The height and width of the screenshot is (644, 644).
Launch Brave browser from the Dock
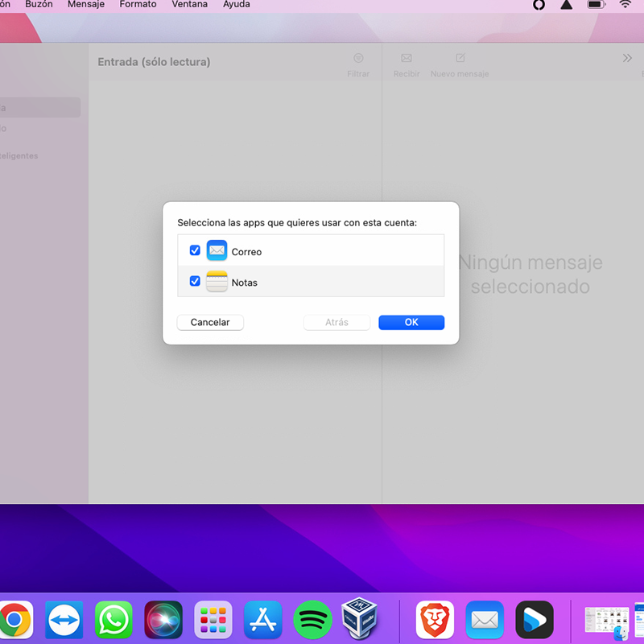tap(435, 620)
